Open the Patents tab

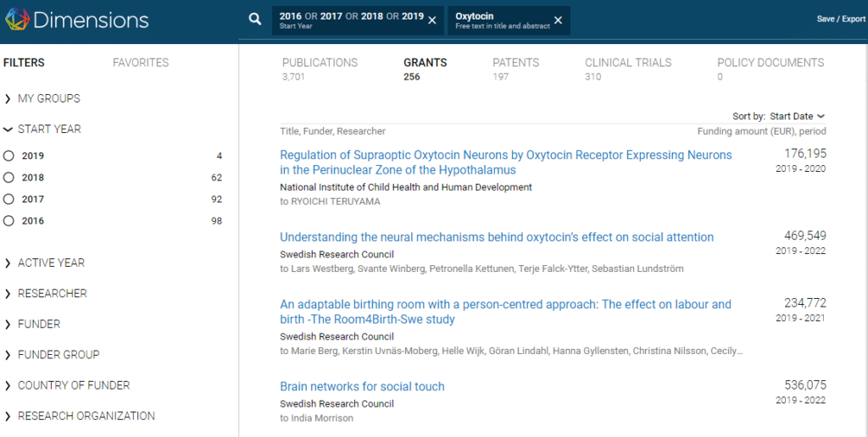click(515, 63)
